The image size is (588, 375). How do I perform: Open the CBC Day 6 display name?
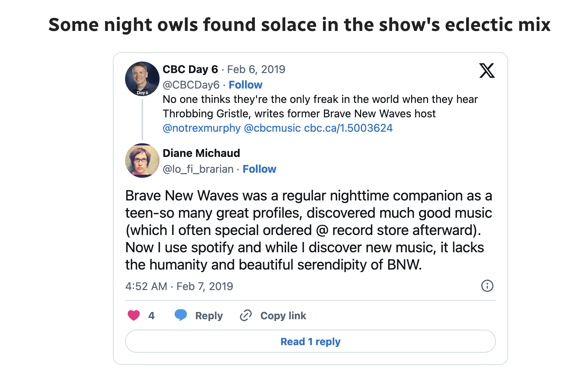pos(190,69)
